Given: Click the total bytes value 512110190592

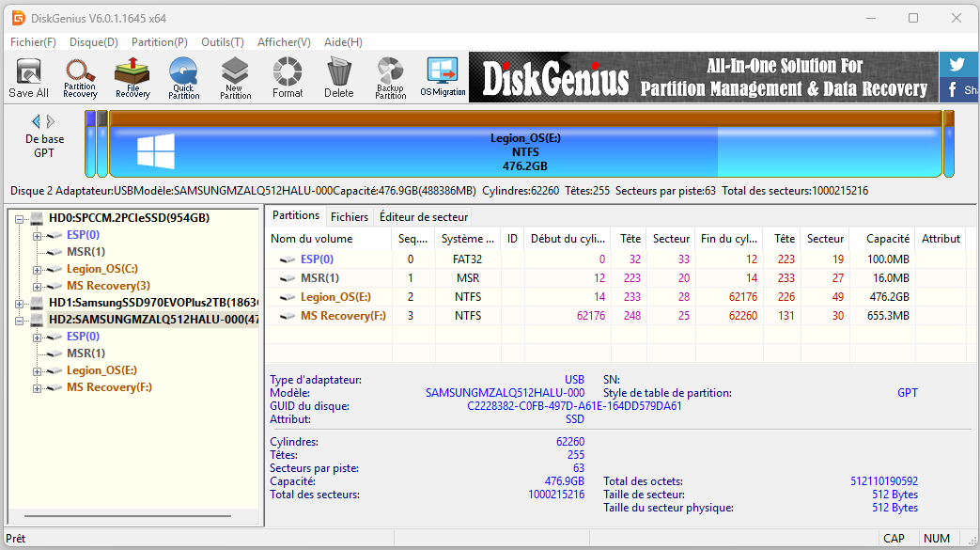Looking at the screenshot, I should [x=884, y=481].
